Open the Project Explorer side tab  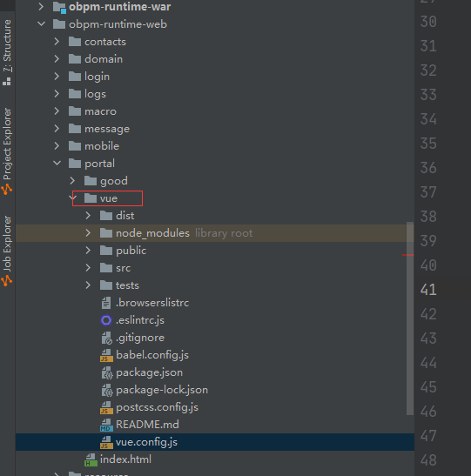pos(7,151)
